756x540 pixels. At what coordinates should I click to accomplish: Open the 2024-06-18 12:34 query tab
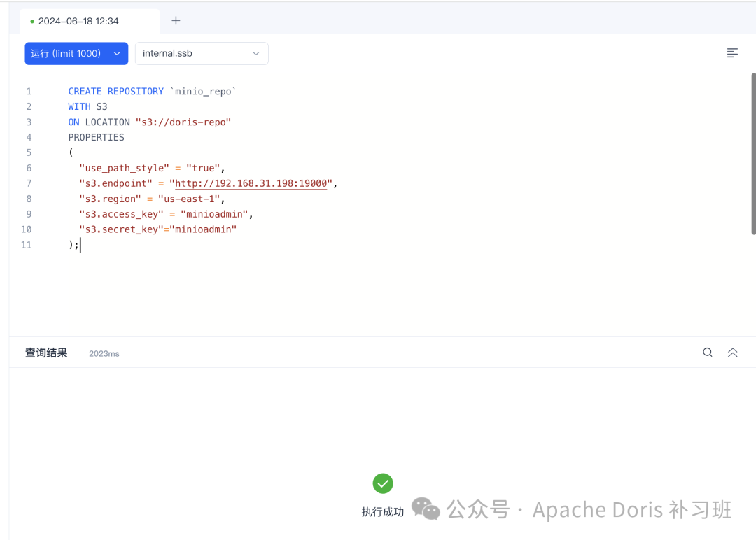tap(89, 21)
